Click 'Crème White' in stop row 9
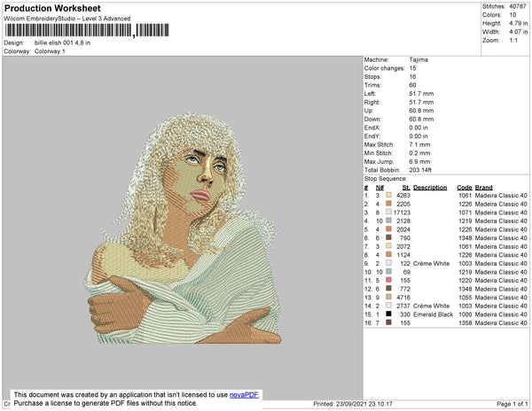Image resolution: width=532 pixels, height=411 pixels. [431, 264]
